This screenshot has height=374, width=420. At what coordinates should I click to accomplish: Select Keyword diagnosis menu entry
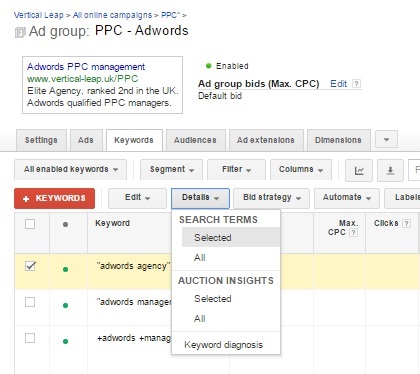point(224,345)
